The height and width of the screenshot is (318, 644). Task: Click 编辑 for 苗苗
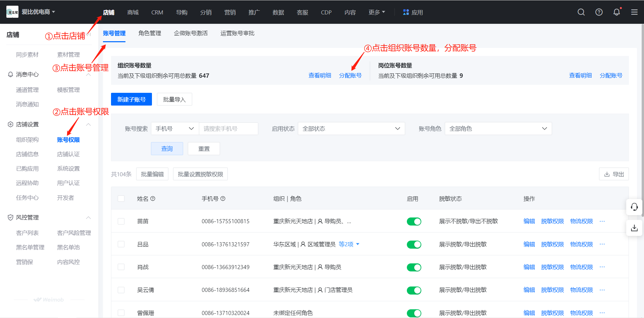[529, 221]
